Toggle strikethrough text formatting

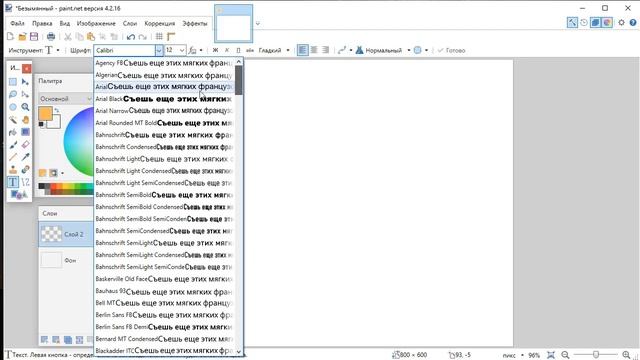click(x=250, y=50)
